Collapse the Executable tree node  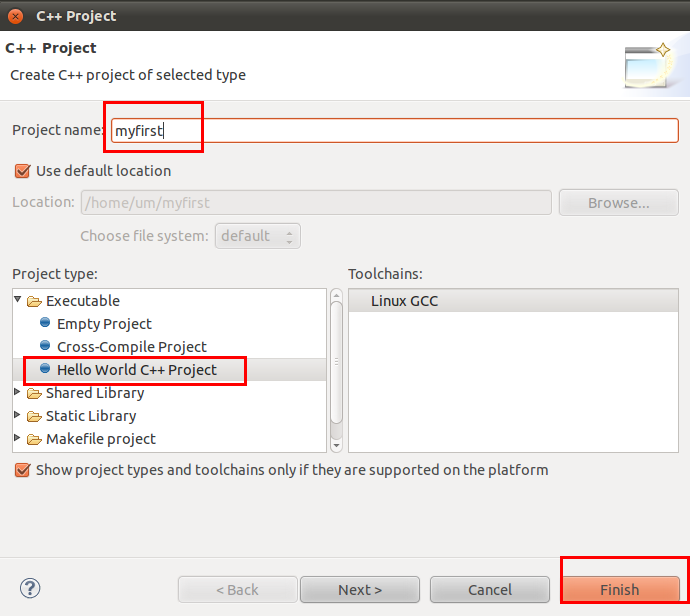pyautogui.click(x=18, y=299)
